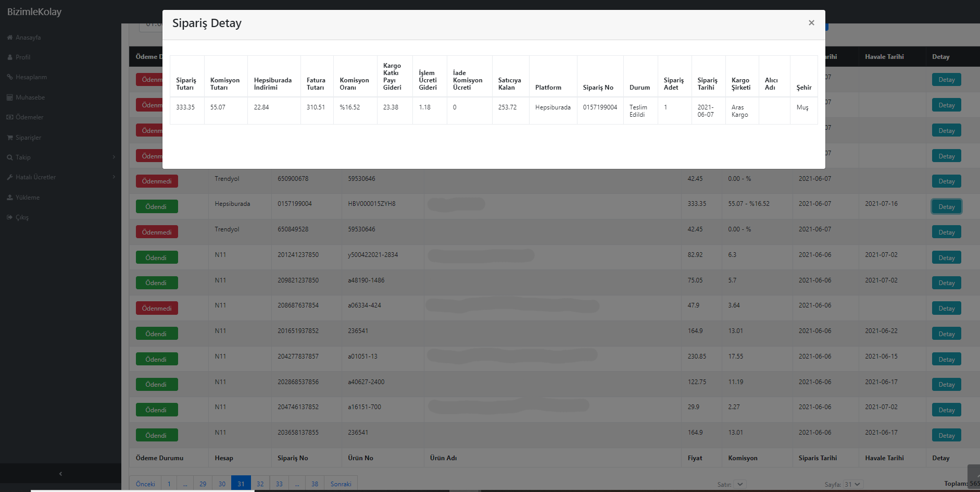Click the Siparişler cart icon
This screenshot has width=980, height=492.
[x=10, y=138]
